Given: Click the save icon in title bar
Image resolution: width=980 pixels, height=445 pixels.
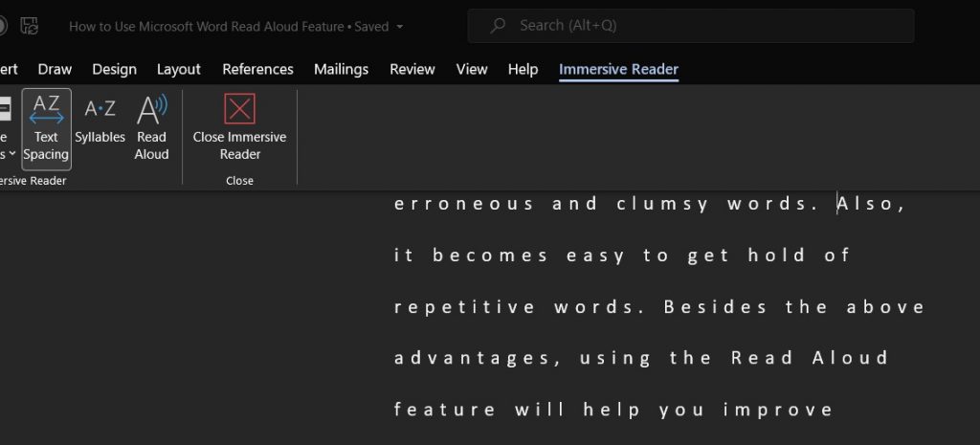Looking at the screenshot, I should pos(30,26).
